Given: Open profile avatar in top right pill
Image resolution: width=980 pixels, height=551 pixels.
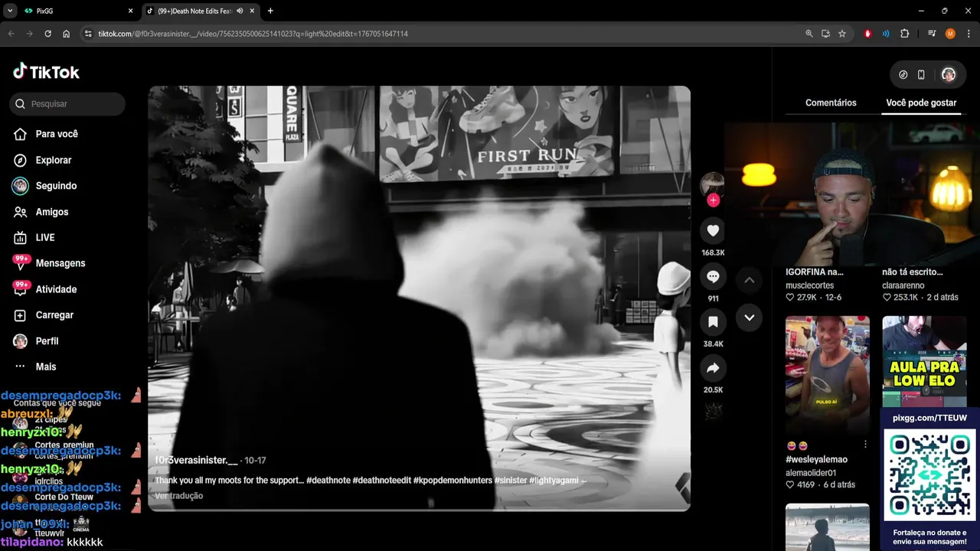Looking at the screenshot, I should click(949, 75).
